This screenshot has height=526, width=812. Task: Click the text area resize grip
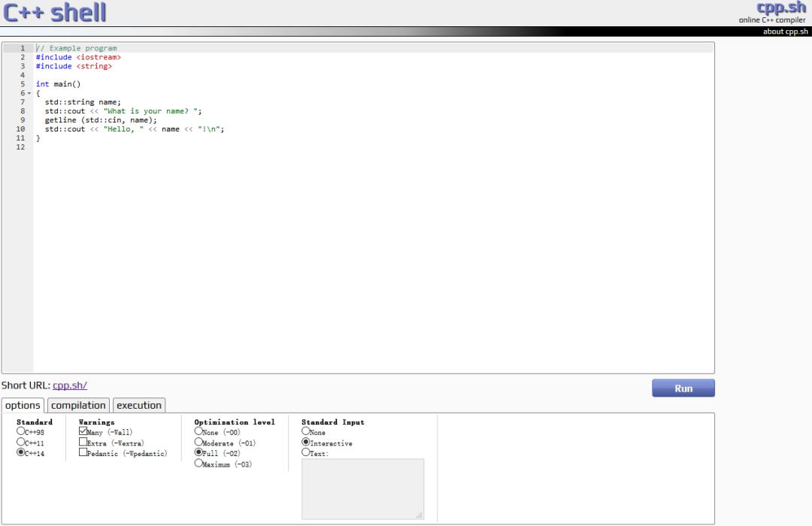pos(420,515)
